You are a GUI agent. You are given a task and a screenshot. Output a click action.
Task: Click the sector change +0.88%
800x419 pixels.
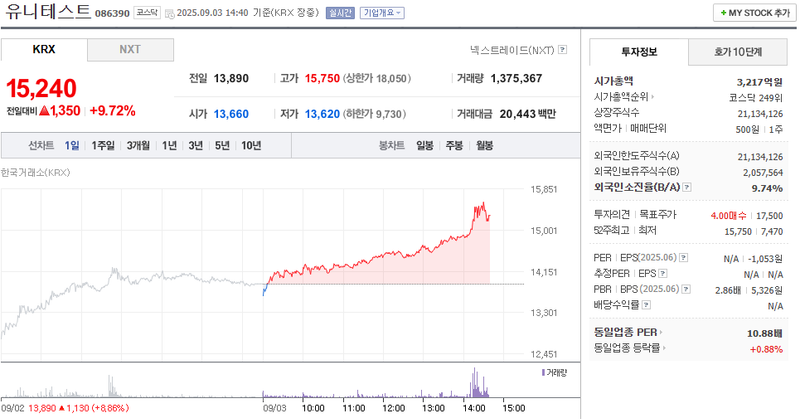766,349
